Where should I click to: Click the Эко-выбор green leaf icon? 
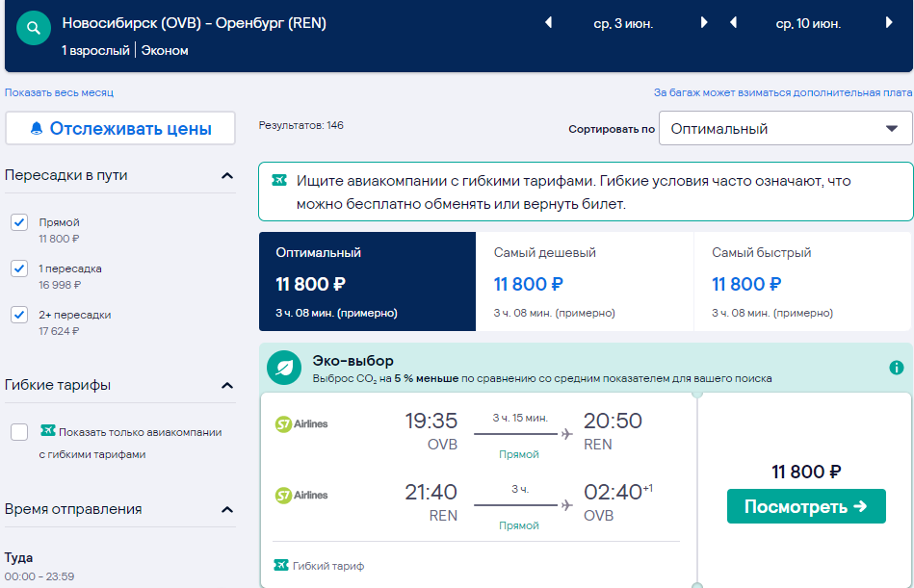point(284,368)
